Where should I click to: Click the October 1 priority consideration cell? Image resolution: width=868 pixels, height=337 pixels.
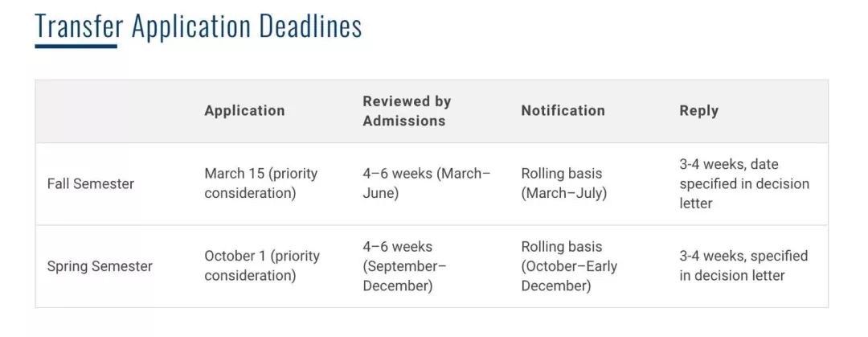pyautogui.click(x=262, y=266)
